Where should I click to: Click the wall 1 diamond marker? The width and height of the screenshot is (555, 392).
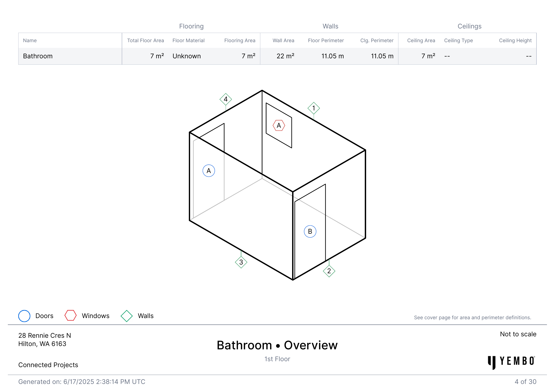click(313, 108)
